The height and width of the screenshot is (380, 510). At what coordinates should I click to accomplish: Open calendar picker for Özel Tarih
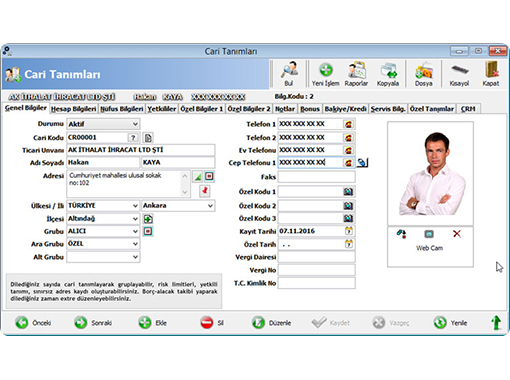tap(349, 244)
